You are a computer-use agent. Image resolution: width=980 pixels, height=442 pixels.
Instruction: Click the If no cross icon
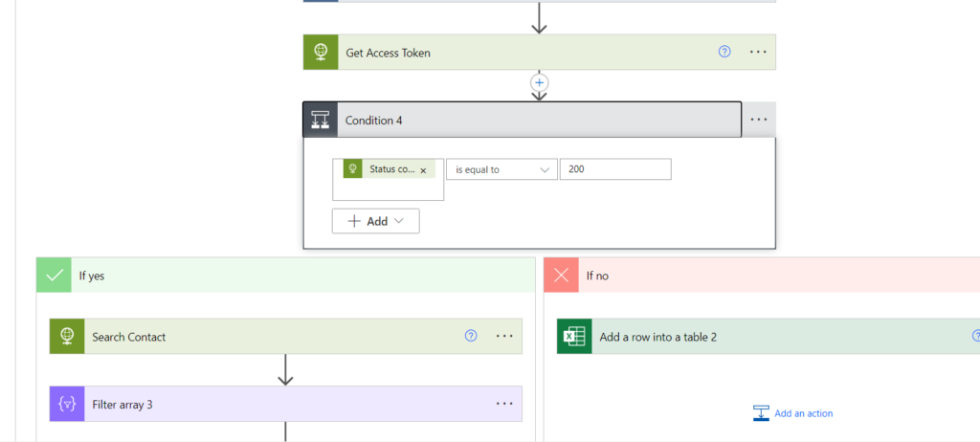562,276
